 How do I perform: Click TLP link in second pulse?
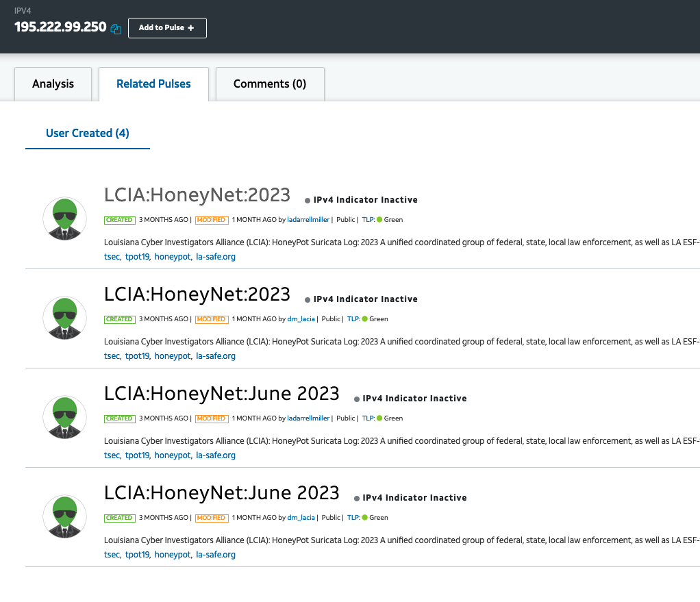353,319
